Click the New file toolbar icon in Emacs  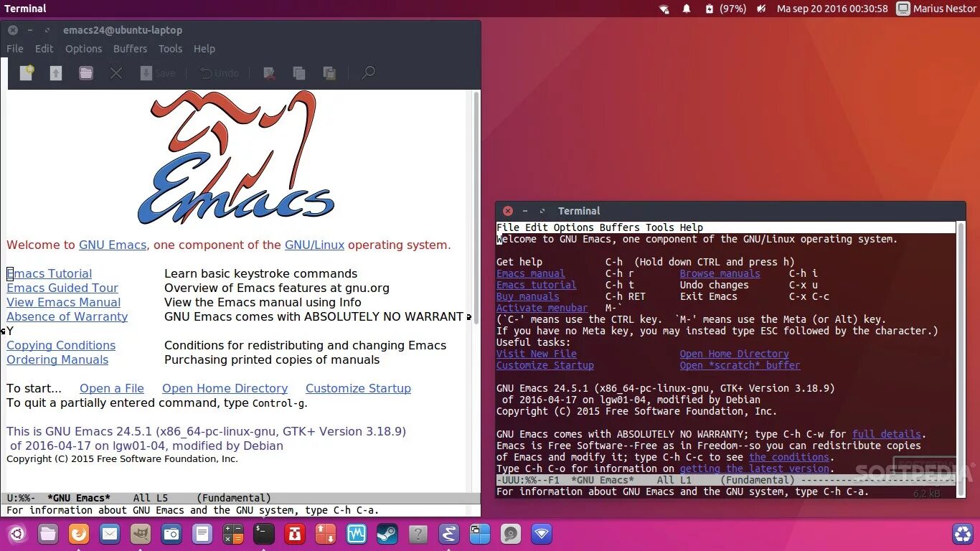[27, 72]
